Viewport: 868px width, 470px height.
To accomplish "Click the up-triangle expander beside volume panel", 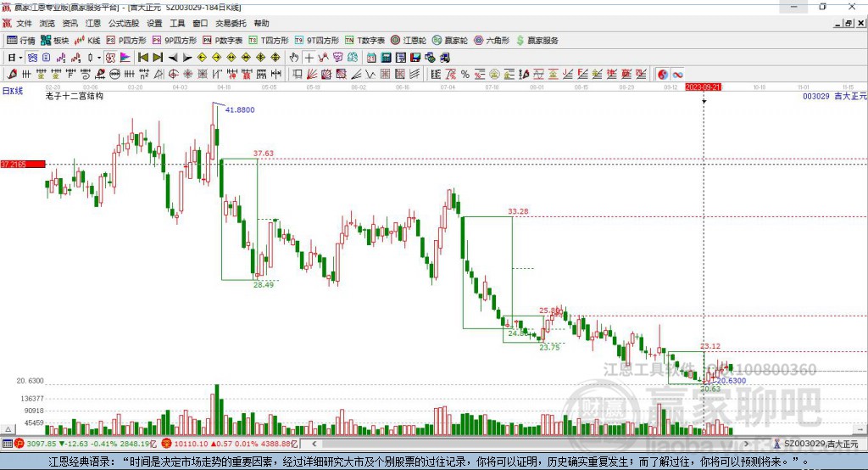I will point(8,429).
